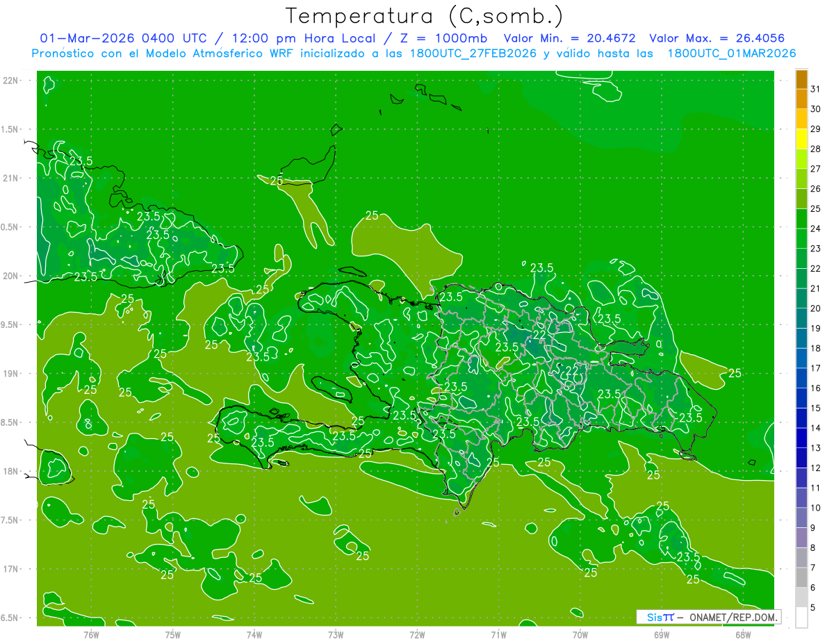Click the legend value '5' label
Viewport: 834px width, 644px height.
coord(813,607)
